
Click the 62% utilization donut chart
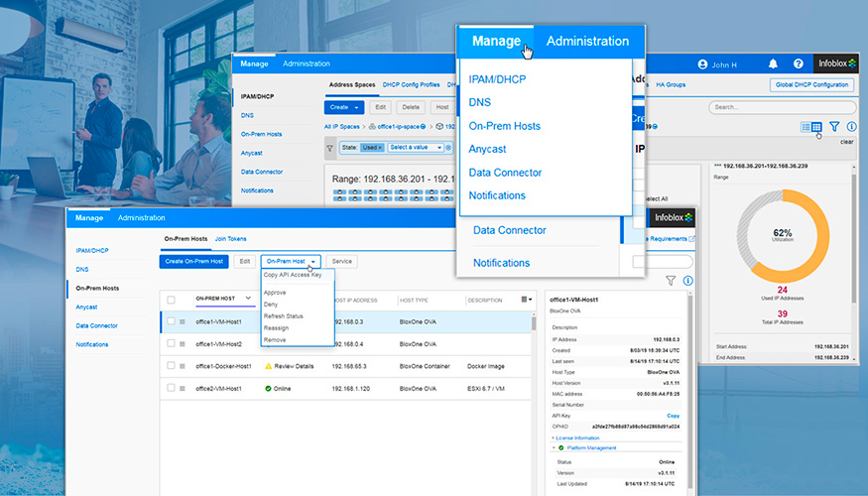[783, 236]
